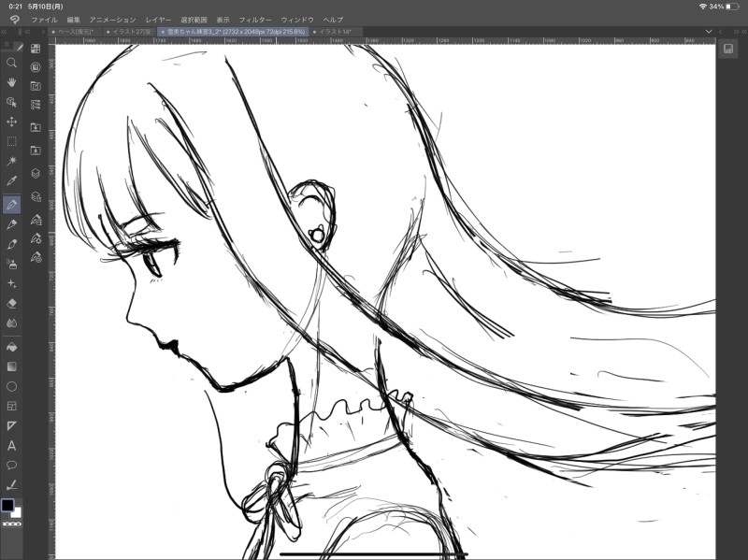Switch to the 雪美ちゃん練習3_2 canvas tab
The height and width of the screenshot is (560, 748).
click(x=233, y=32)
